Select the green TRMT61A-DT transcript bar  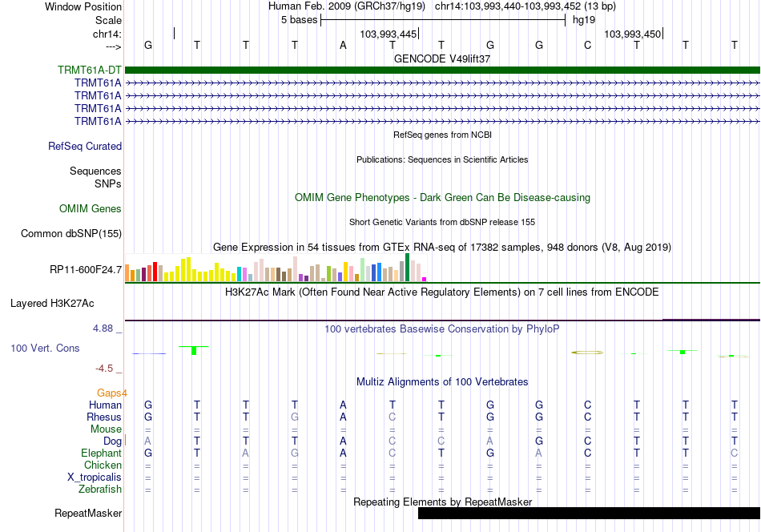[442, 70]
